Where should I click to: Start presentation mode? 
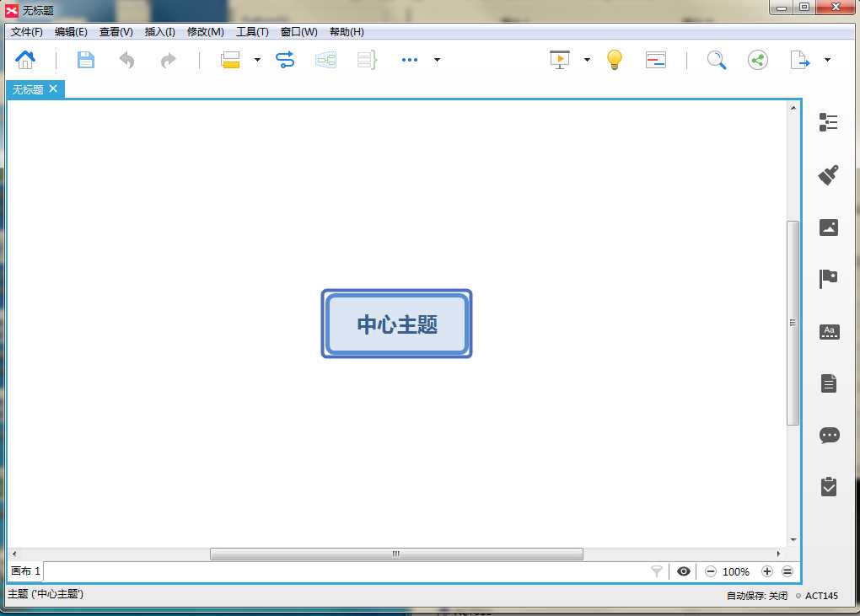560,59
